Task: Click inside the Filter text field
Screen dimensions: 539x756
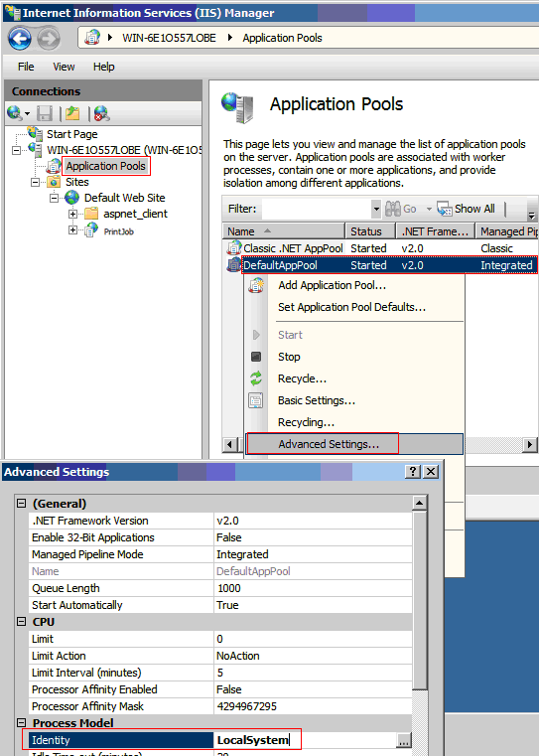Action: tap(316, 210)
